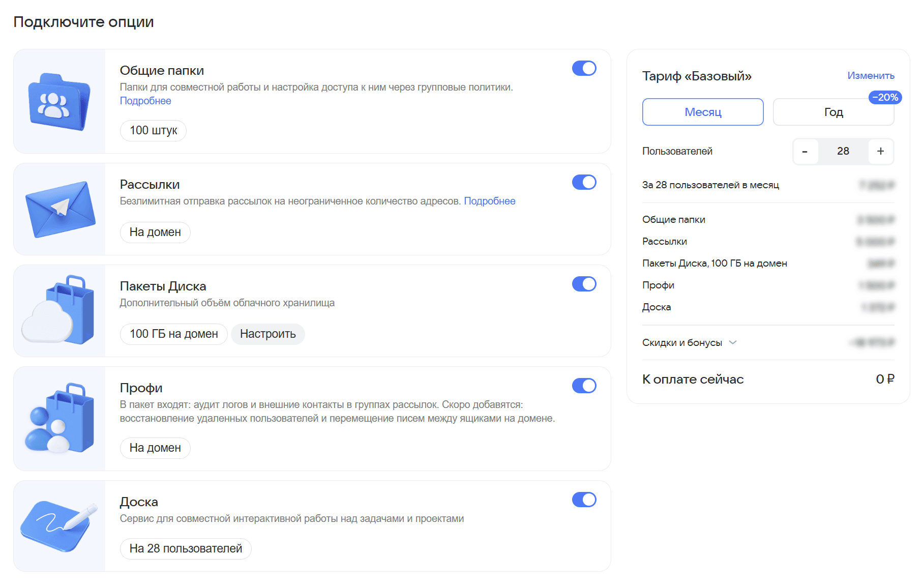Click Настроить for disk packages
The image size is (924, 583).
[268, 334]
